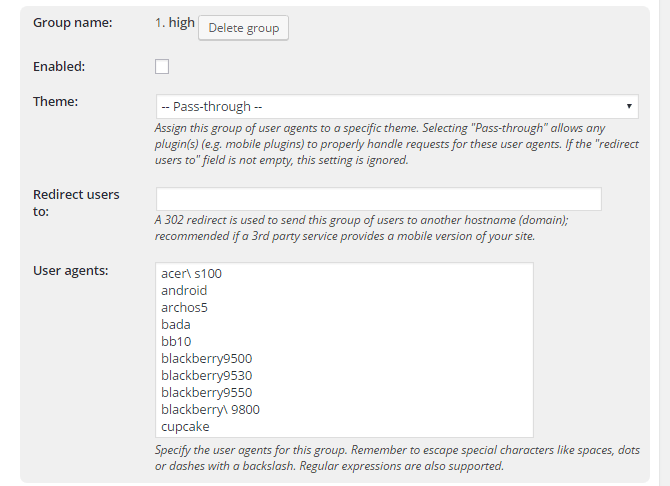The height and width of the screenshot is (486, 670).
Task: Click the Enabled label
Action: pos(59,67)
